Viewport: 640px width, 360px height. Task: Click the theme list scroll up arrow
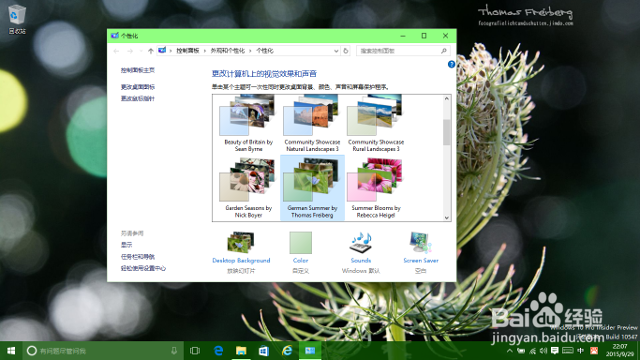click(447, 99)
